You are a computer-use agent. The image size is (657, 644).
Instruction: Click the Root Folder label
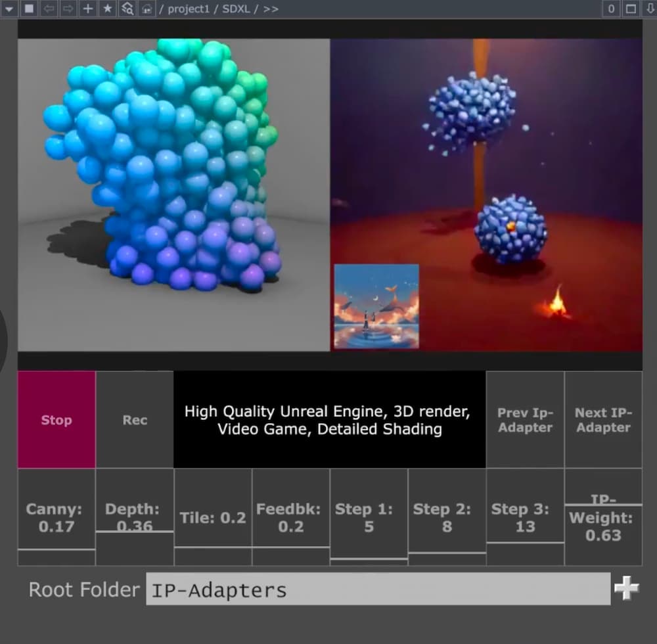[x=84, y=589]
